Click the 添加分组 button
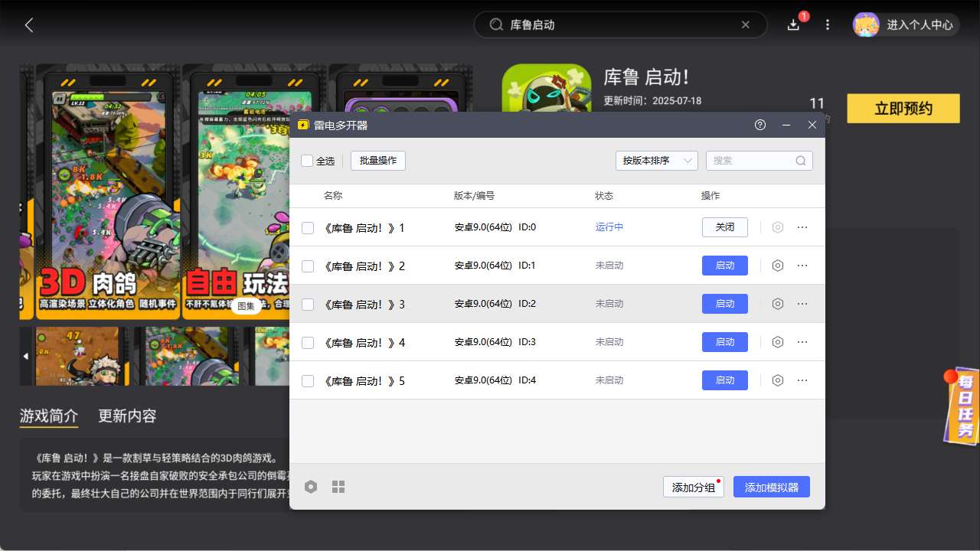This screenshot has width=980, height=551. click(694, 487)
